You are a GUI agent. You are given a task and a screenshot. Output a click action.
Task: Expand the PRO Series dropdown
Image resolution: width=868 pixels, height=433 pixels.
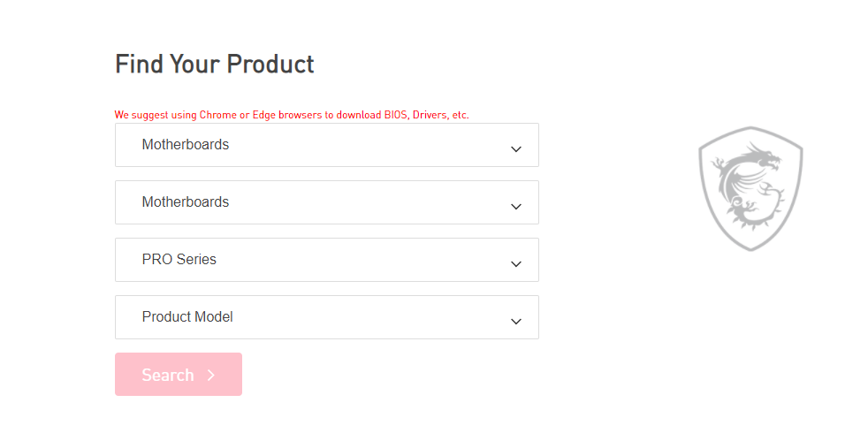[327, 260]
